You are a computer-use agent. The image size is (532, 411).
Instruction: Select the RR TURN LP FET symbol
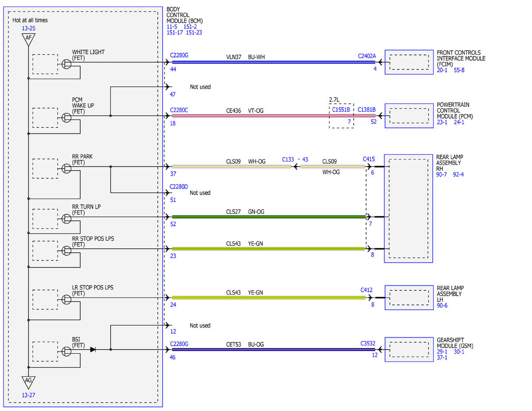click(x=66, y=219)
